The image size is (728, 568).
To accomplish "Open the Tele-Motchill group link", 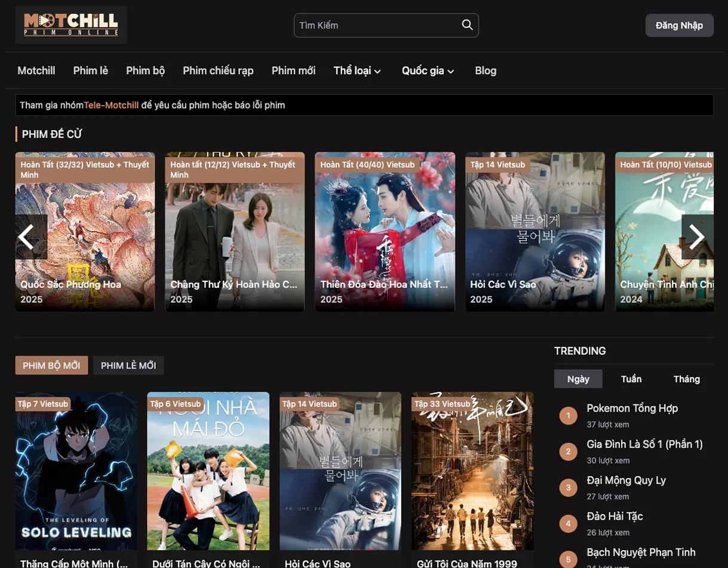I will pyautogui.click(x=111, y=105).
